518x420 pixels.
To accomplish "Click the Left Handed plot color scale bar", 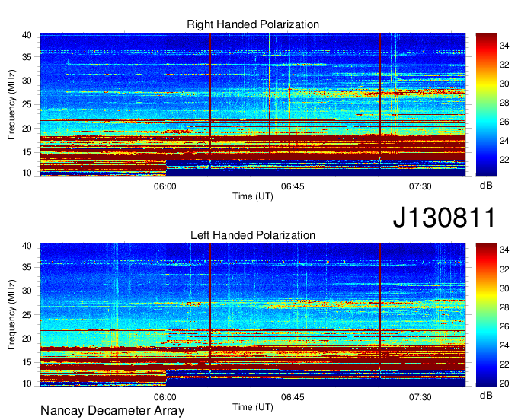I will (486, 315).
